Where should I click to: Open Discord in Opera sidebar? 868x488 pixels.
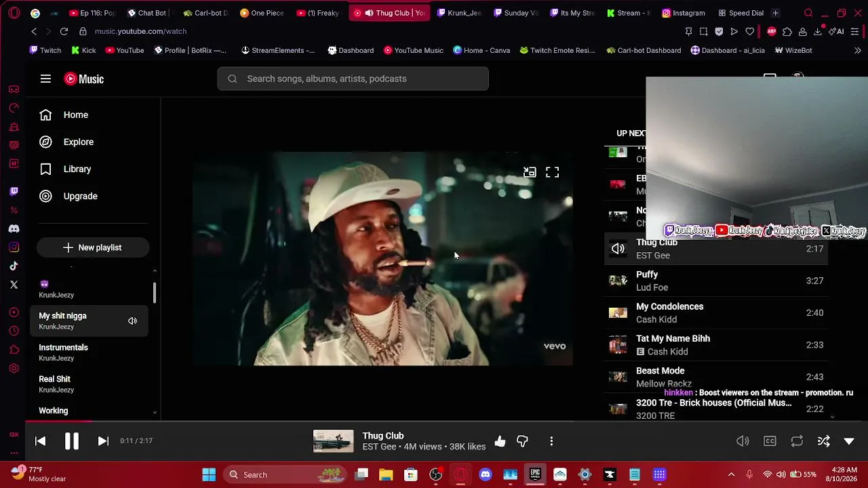[x=14, y=228]
